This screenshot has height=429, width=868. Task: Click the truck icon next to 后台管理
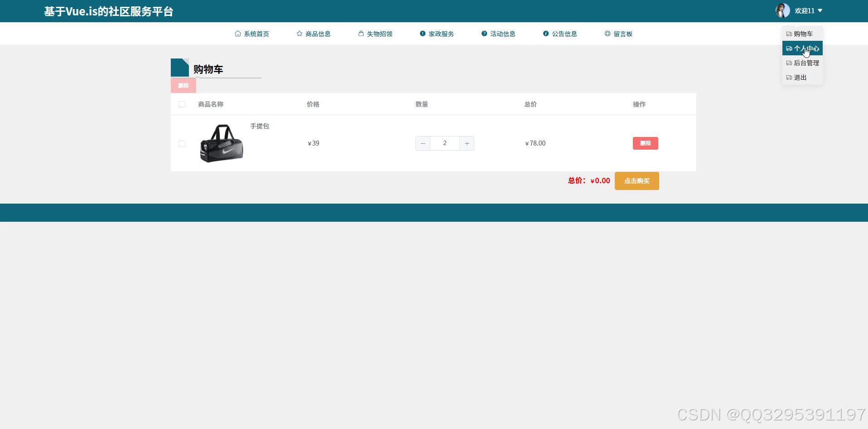pyautogui.click(x=789, y=63)
